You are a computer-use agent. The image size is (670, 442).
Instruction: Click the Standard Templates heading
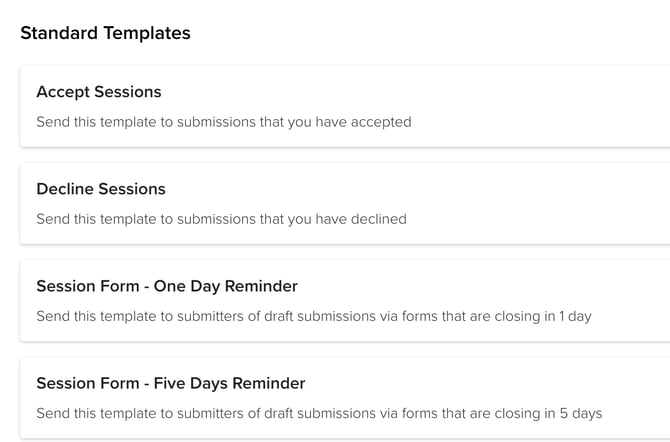click(x=105, y=33)
